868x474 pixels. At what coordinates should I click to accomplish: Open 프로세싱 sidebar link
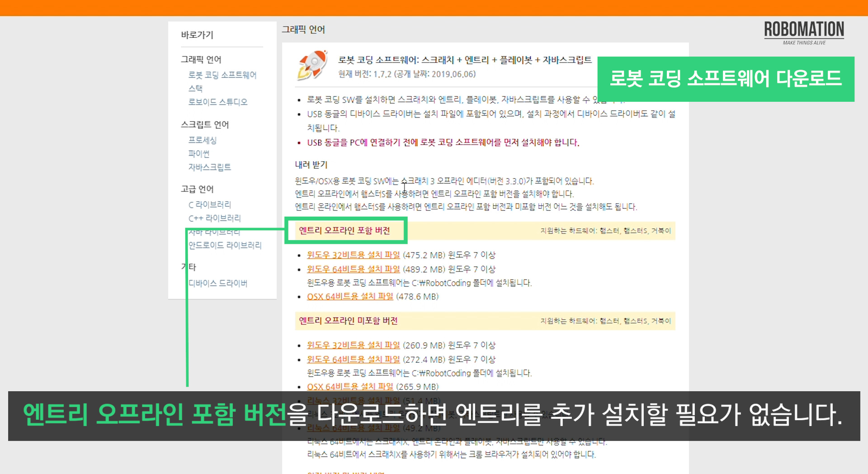click(x=203, y=140)
